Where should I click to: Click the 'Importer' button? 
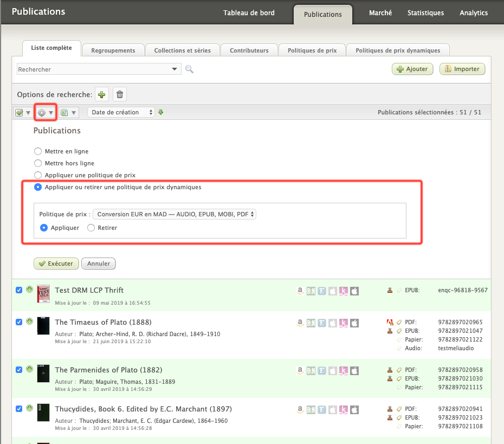click(x=462, y=69)
